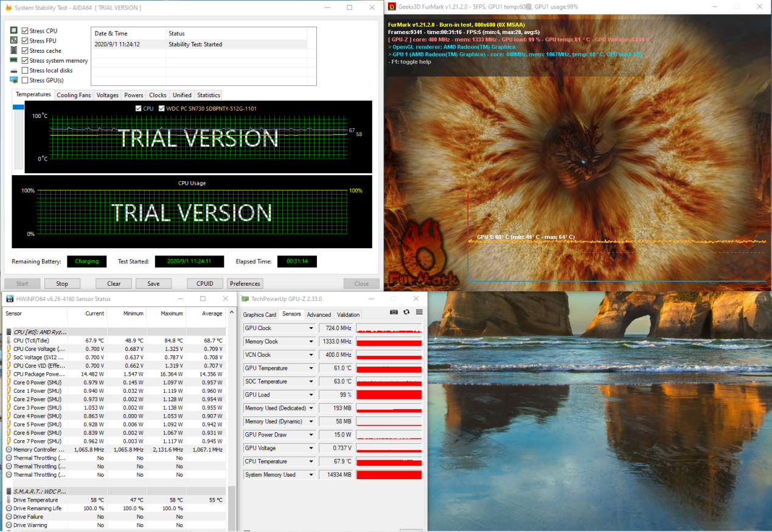Open the SOC Temperature sensor dropdown
The image size is (772, 532).
[x=311, y=382]
